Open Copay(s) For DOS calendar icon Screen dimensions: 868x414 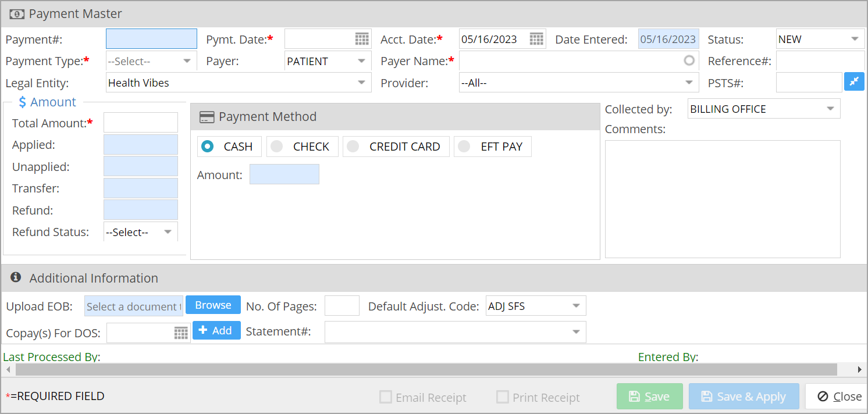181,333
